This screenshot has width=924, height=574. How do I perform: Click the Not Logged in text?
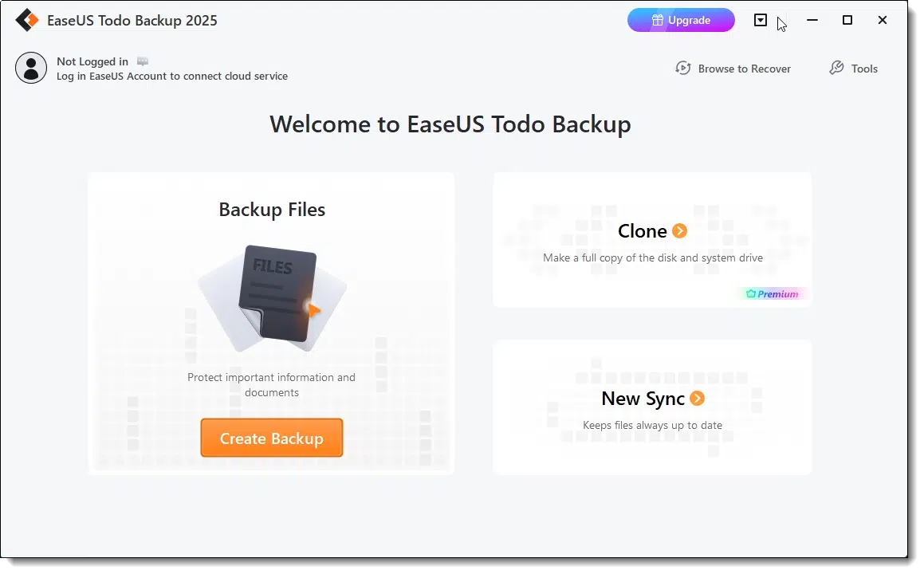pyautogui.click(x=92, y=61)
